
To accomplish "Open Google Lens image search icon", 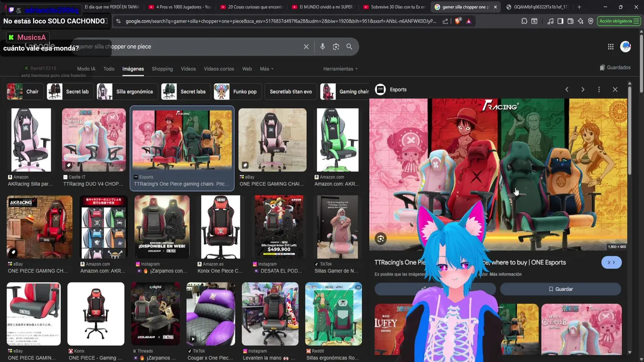I will click(336, 47).
